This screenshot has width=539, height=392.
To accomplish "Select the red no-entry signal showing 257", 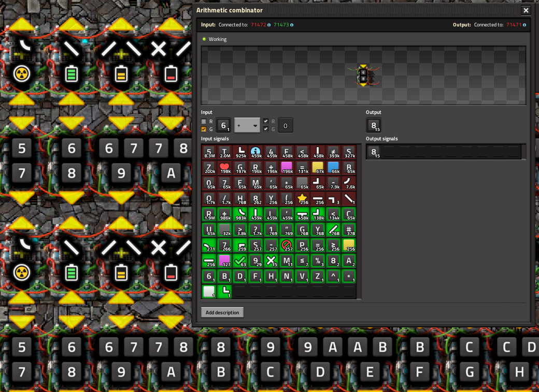I will (287, 245).
